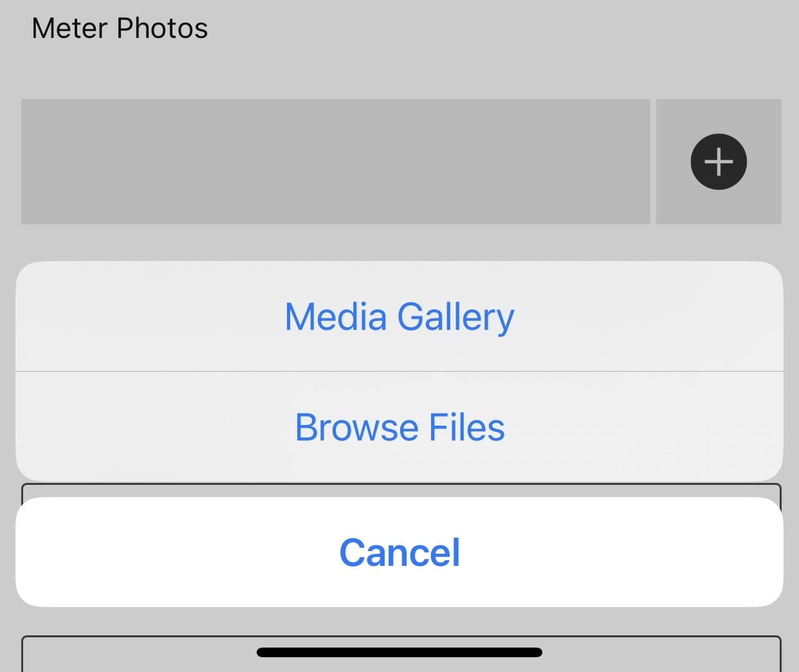This screenshot has height=672, width=799.
Task: Tap the black plus add-photo icon
Action: [x=719, y=162]
